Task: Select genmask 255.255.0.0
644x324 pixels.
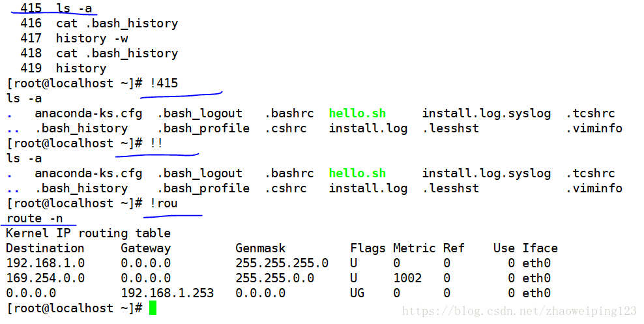Action: click(x=275, y=278)
